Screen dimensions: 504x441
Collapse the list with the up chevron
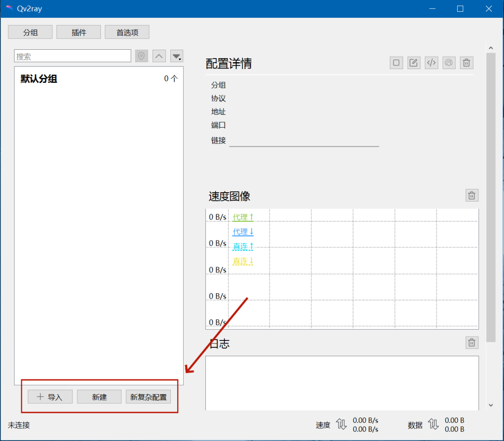(x=159, y=56)
